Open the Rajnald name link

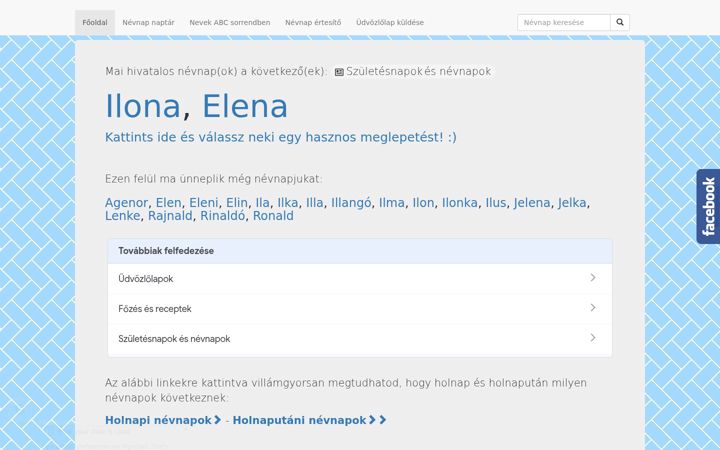(170, 216)
